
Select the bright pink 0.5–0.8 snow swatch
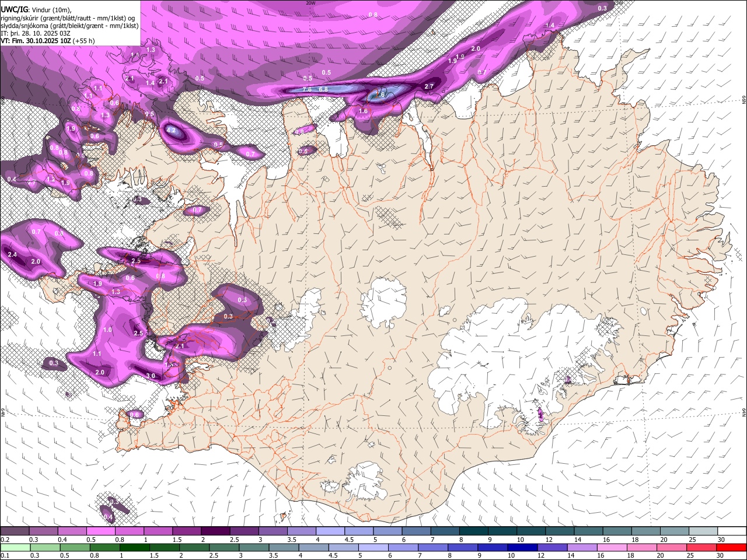(x=100, y=531)
